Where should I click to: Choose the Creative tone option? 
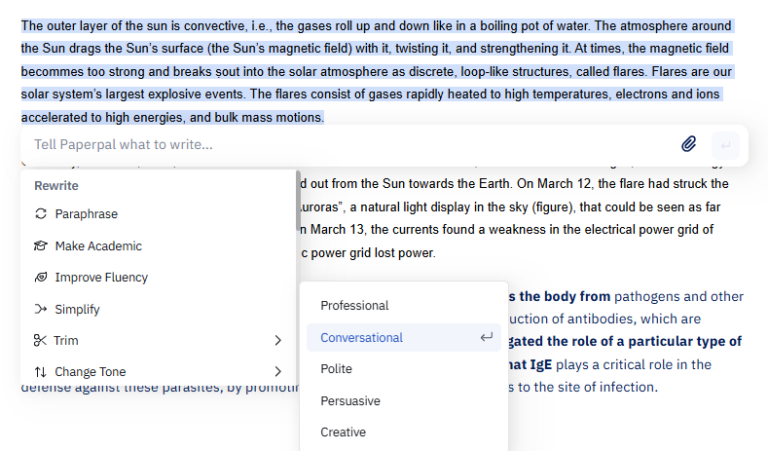(404, 432)
